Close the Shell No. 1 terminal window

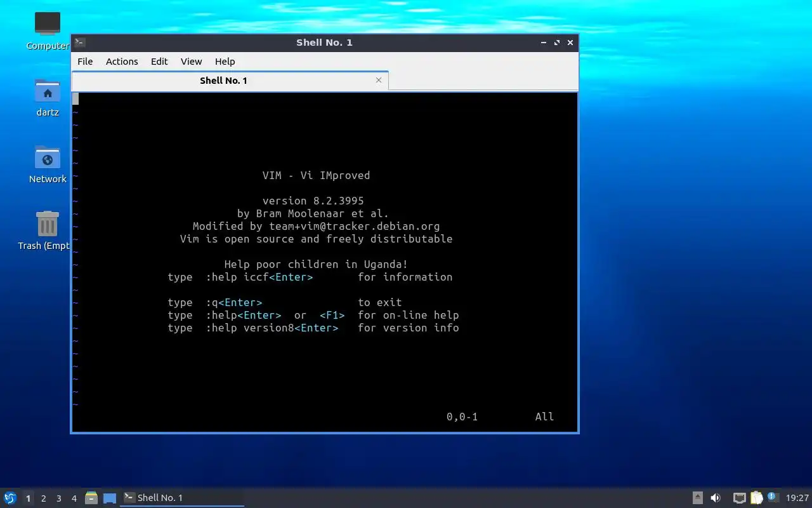570,43
